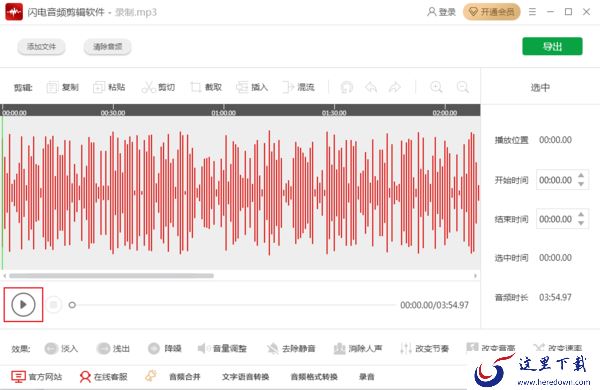Open the 改变节奏 tempo change effect
The height and width of the screenshot is (390, 600).
click(x=424, y=348)
